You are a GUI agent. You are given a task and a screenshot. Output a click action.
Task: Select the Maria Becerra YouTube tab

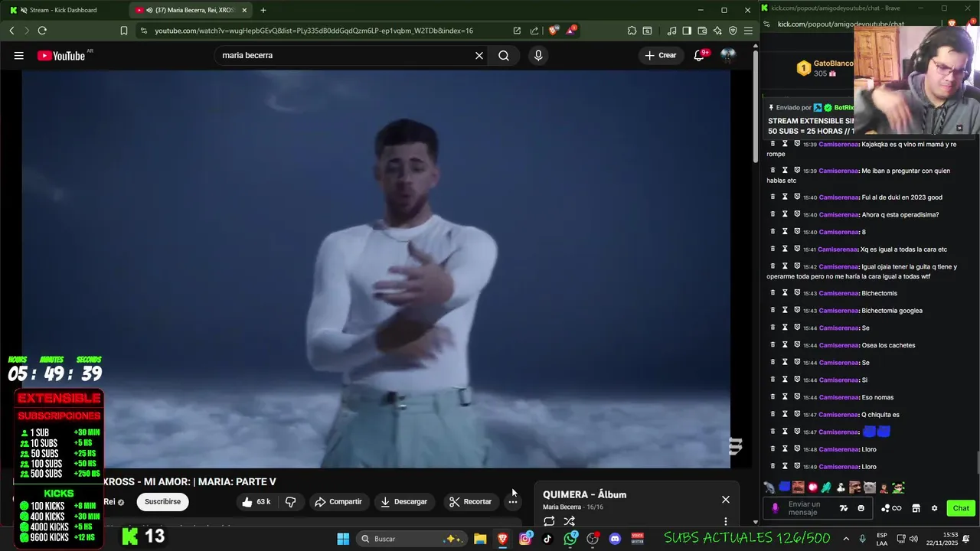(x=191, y=10)
